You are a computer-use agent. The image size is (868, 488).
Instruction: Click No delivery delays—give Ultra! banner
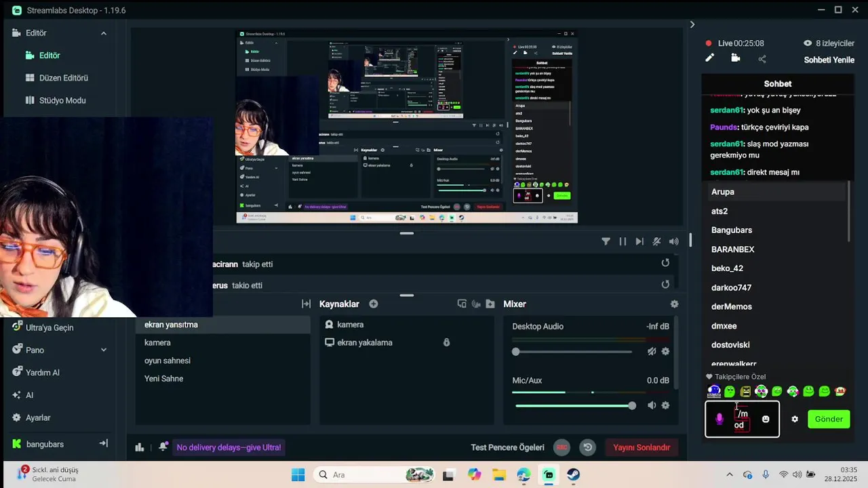229,447
